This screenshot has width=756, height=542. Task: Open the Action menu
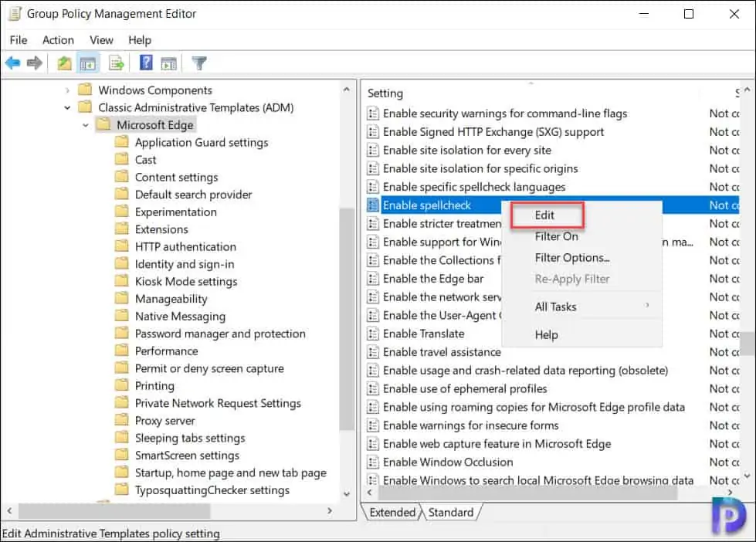point(59,40)
